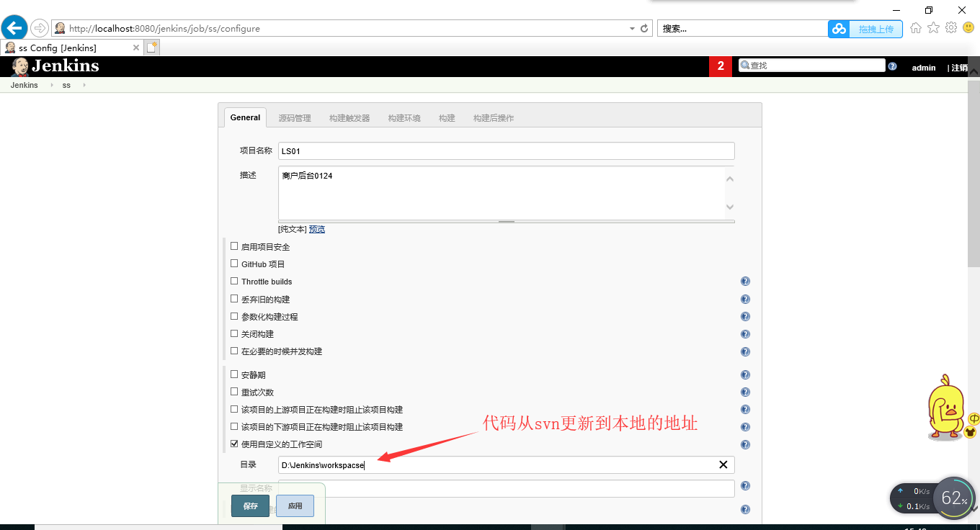Open help for 参数化构建过程
This screenshot has width=980, height=530.
pos(745,317)
